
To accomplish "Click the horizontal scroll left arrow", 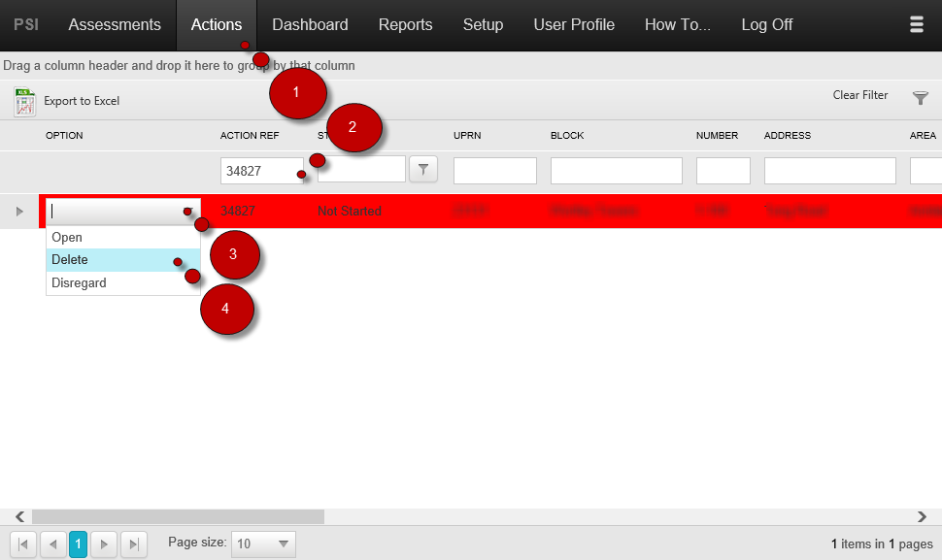I will pos(19,516).
